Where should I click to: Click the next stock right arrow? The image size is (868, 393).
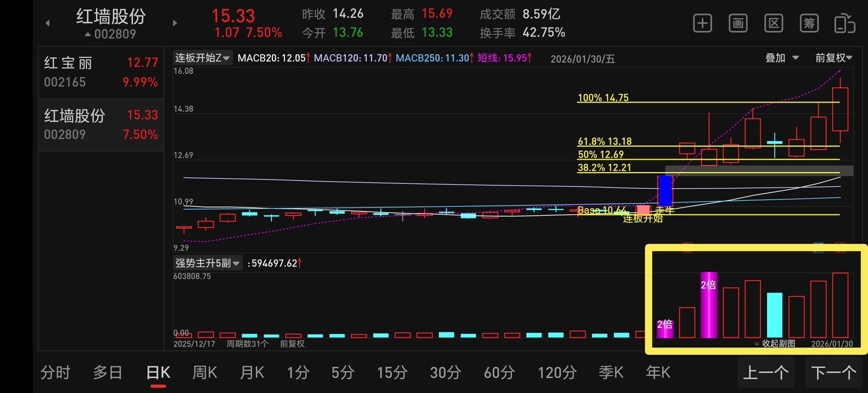click(x=175, y=23)
